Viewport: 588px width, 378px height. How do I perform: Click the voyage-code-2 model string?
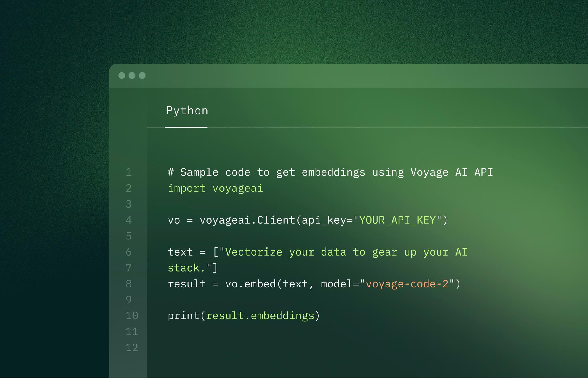coord(407,284)
